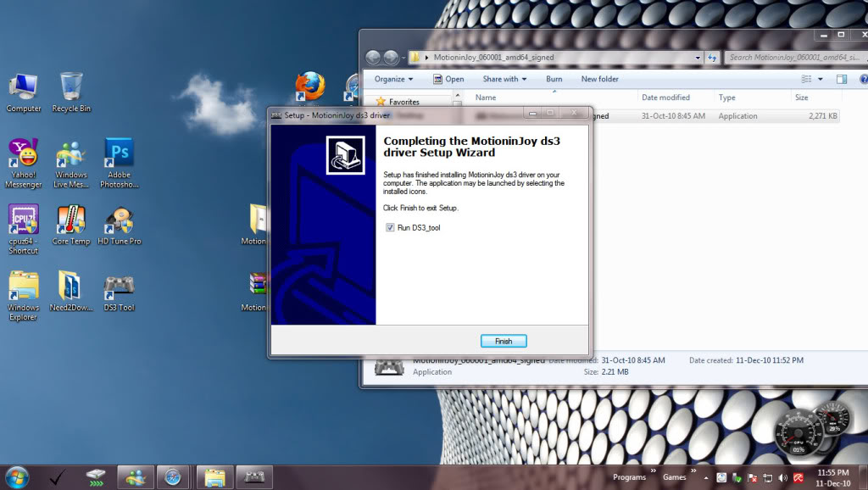Screen dimensions: 868x490
Task: Open Windows Live Messenger from the taskbar
Action: point(135,476)
